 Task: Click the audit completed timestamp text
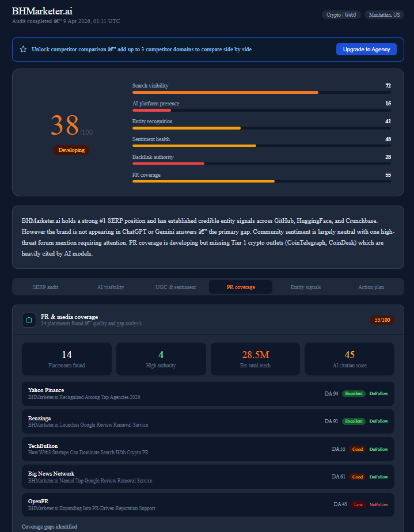pyautogui.click(x=66, y=21)
